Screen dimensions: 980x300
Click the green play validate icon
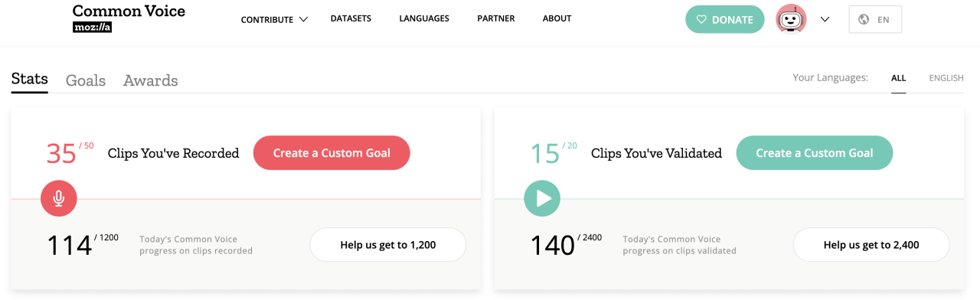pos(542,199)
